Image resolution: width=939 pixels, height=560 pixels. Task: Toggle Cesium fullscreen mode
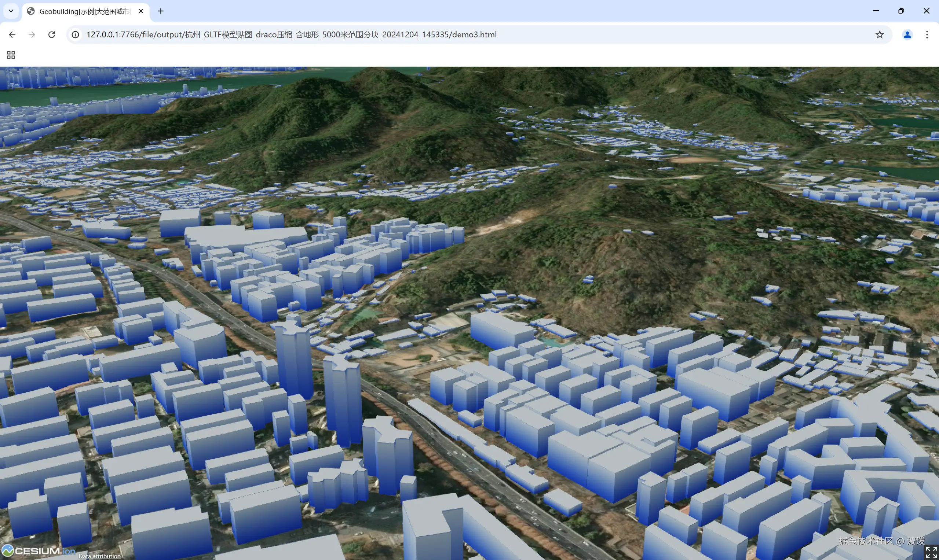coord(931,552)
